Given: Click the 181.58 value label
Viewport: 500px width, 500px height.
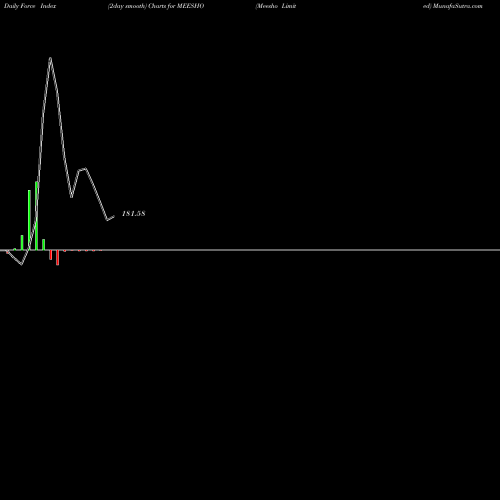Looking at the screenshot, I should (134, 214).
